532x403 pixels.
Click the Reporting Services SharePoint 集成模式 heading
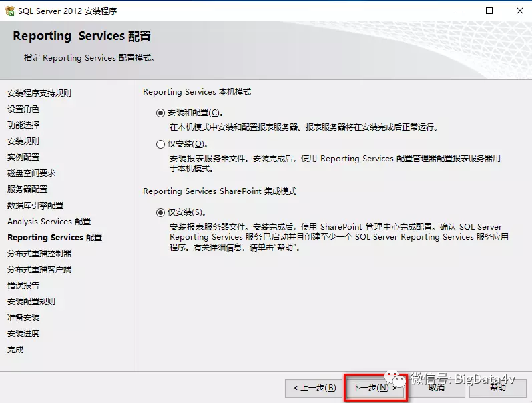coord(220,191)
